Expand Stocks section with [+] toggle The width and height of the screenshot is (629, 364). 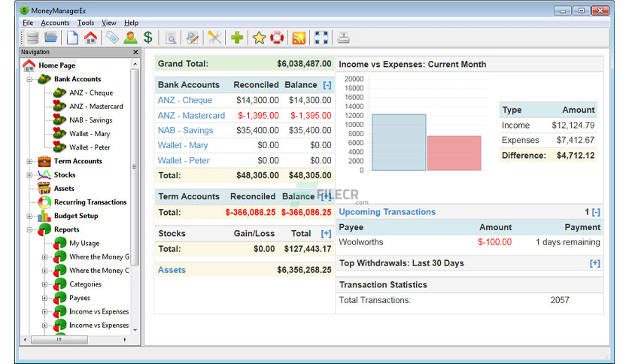click(326, 233)
